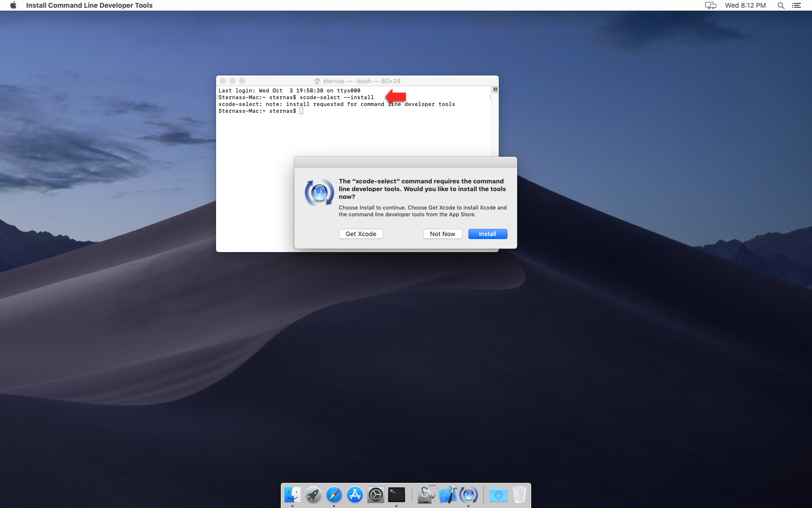Click the home icon in Terminal title bar

pyautogui.click(x=317, y=81)
